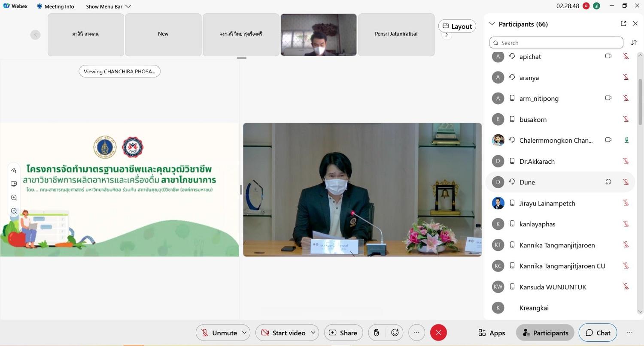Click the muted mic icon for Dr.Akkarach
The height and width of the screenshot is (346, 644).
coord(626,161)
